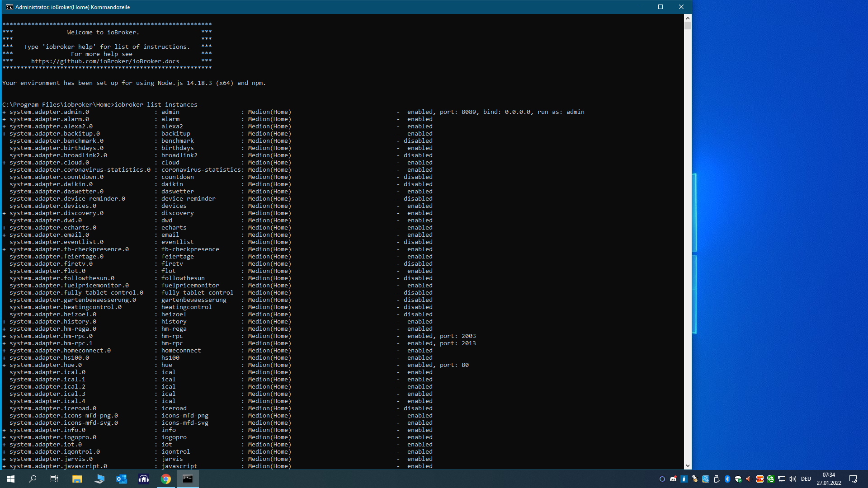The height and width of the screenshot is (488, 868).
Task: Click the green checkmark tray icon
Action: pos(771,479)
